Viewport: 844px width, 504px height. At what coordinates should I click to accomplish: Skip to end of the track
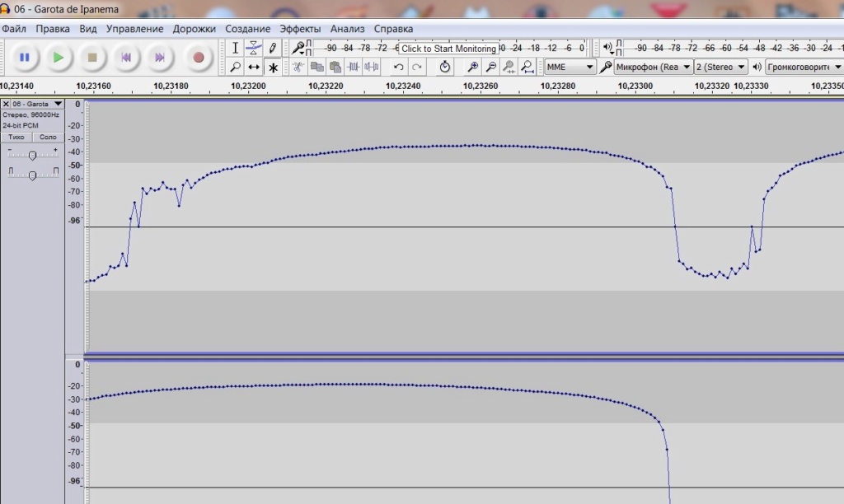[160, 58]
